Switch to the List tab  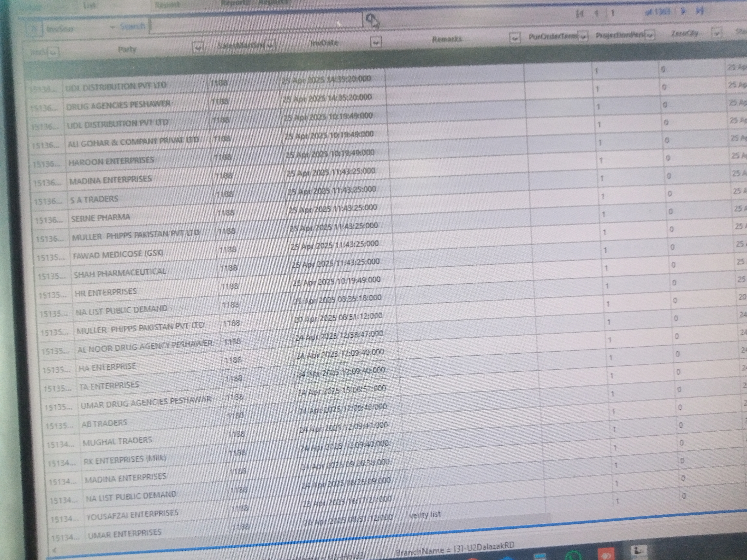[x=89, y=6]
